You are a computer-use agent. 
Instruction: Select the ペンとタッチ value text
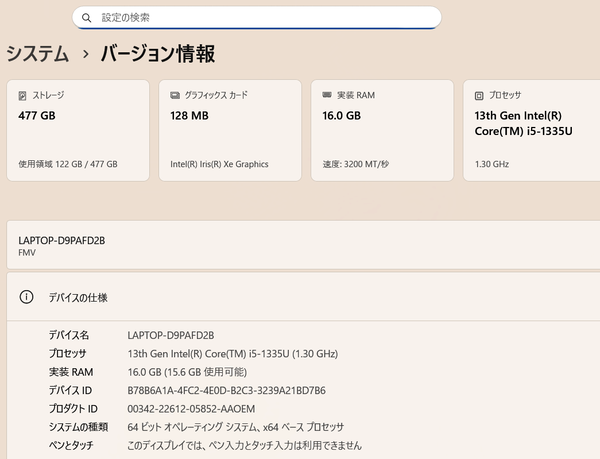(x=245, y=445)
